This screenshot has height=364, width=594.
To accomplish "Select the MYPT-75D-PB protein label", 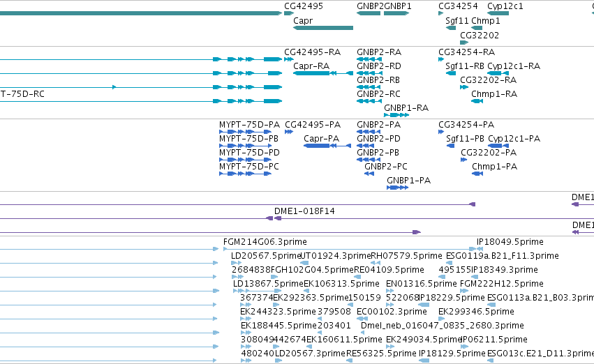I will coord(248,139).
